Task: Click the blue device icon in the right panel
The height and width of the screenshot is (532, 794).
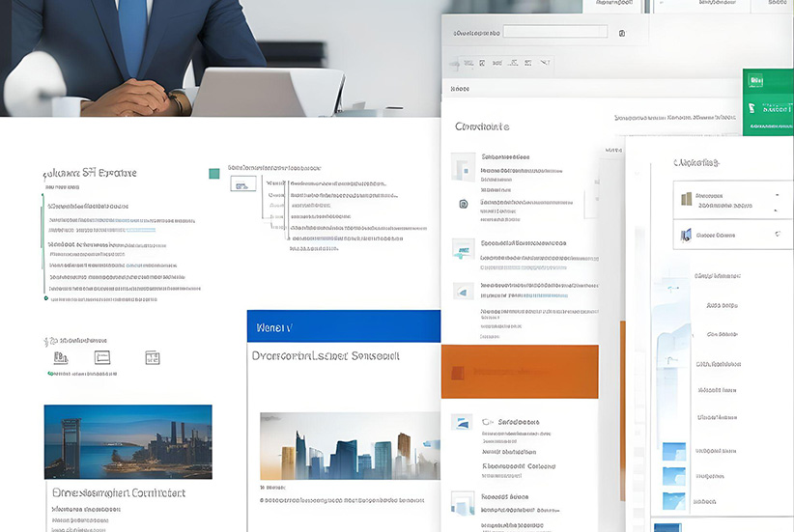Action: pos(686,235)
